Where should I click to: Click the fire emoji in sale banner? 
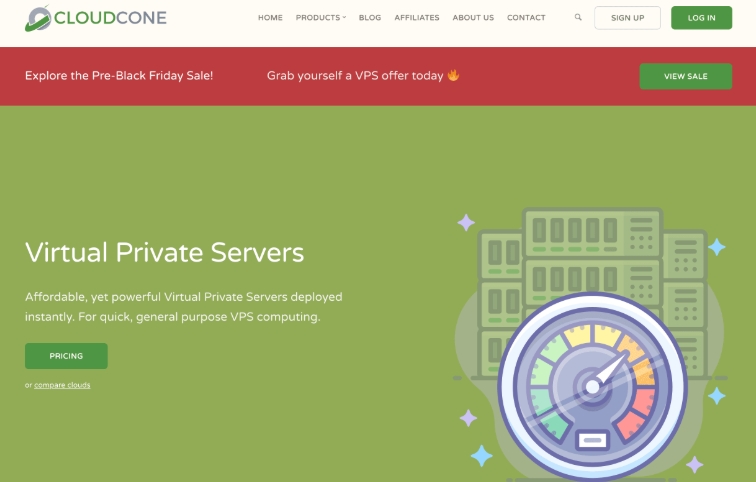click(x=453, y=75)
